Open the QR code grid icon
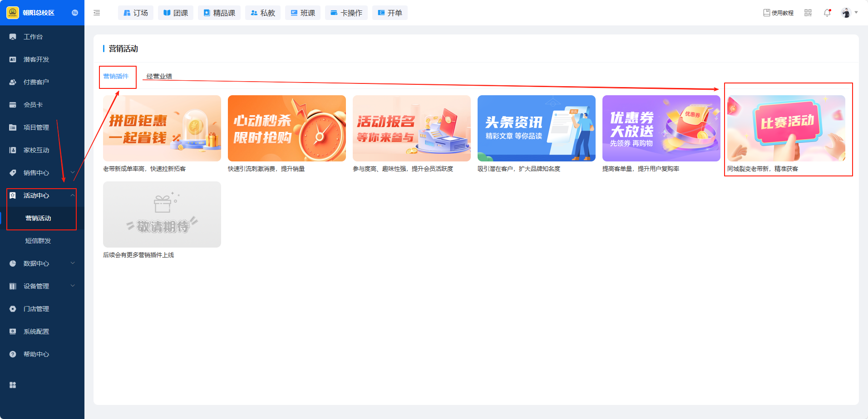Viewport: 868px width, 419px height. tap(808, 13)
